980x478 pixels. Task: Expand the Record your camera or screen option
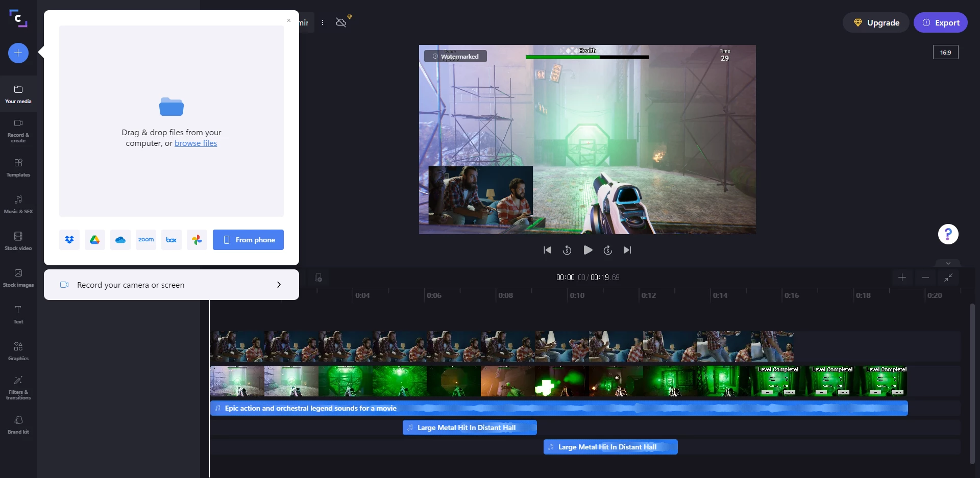tap(279, 285)
